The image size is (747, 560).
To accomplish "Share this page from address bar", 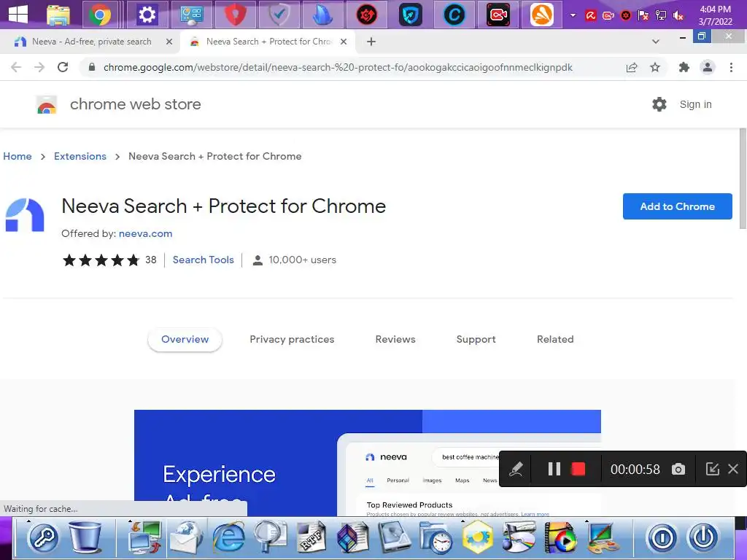I will (632, 67).
